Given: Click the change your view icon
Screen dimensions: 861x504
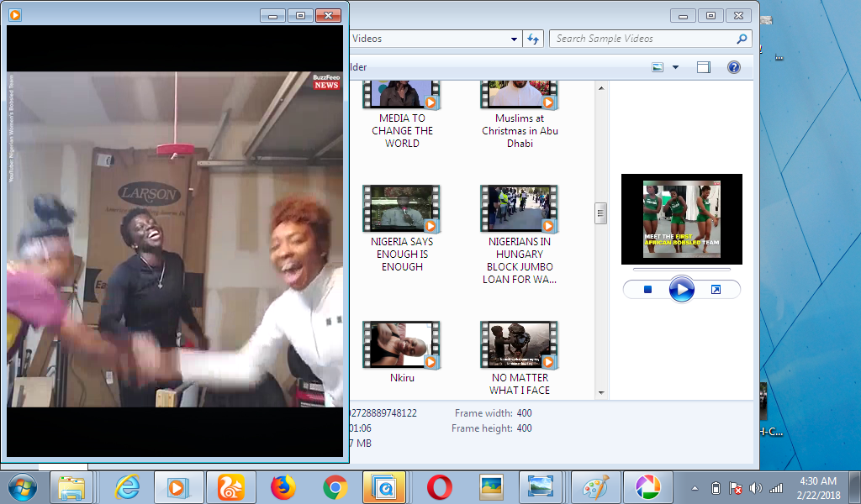Looking at the screenshot, I should [x=658, y=67].
